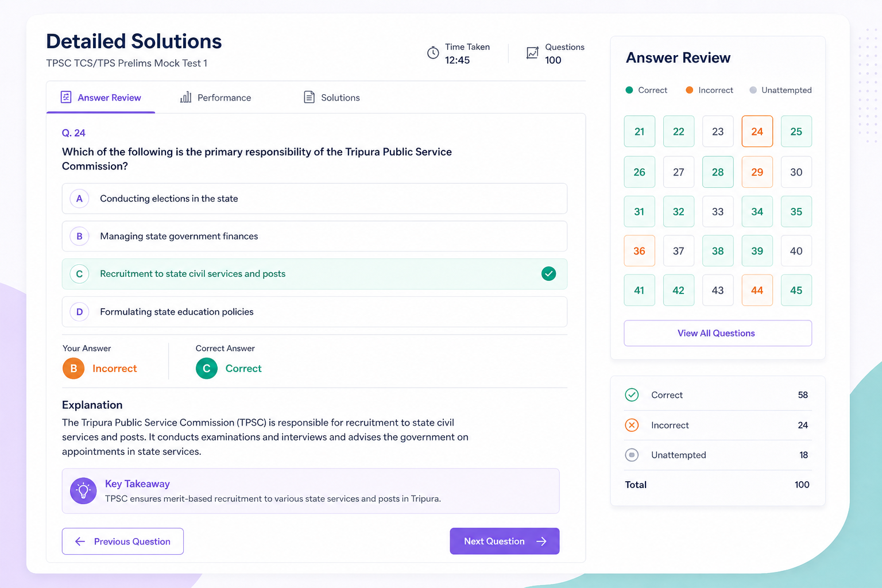Select option B Managing state government finances

[315, 236]
